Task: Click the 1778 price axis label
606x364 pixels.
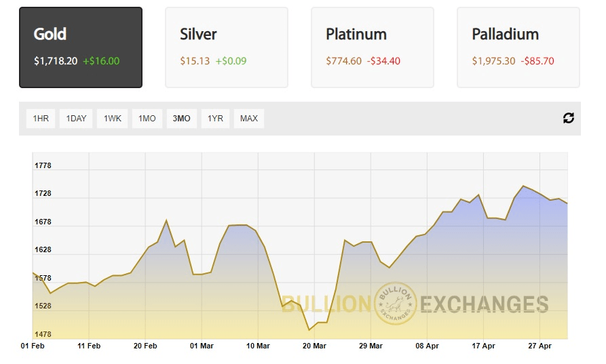Action: point(43,165)
